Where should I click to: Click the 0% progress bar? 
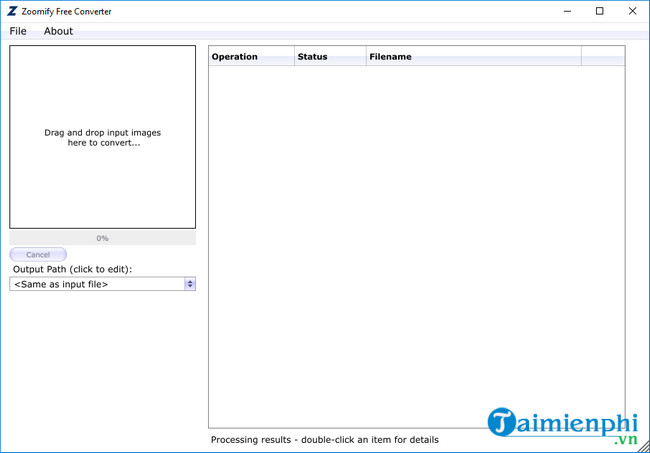pos(102,238)
